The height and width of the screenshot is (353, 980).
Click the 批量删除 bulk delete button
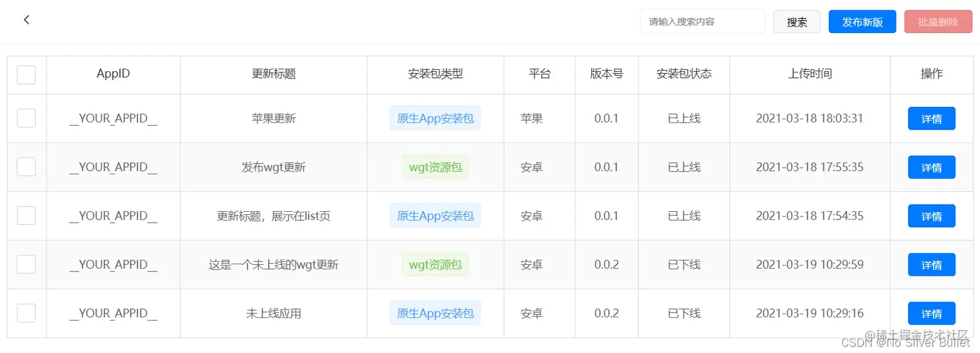tap(938, 21)
